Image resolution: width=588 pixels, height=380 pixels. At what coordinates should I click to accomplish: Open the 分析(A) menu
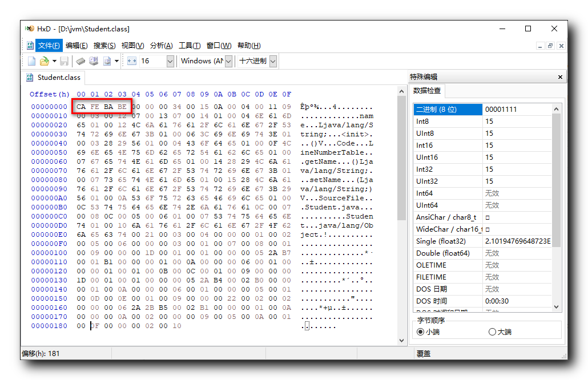pyautogui.click(x=161, y=46)
